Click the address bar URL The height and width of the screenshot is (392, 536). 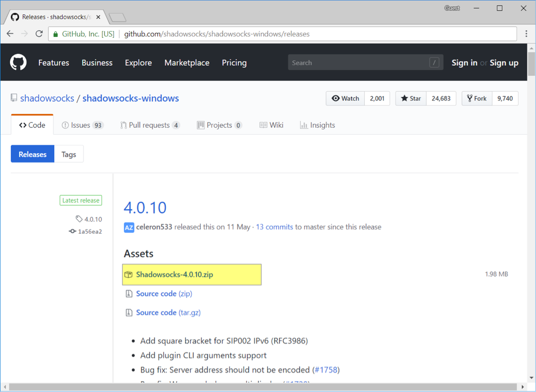tap(216, 34)
